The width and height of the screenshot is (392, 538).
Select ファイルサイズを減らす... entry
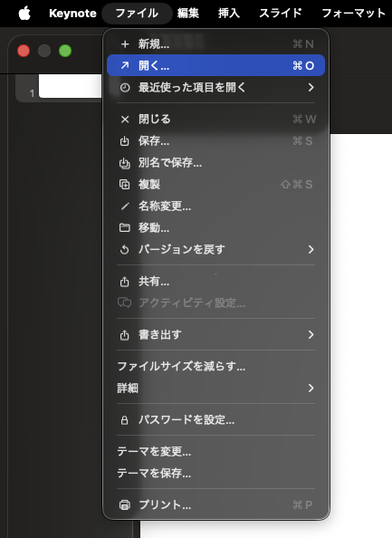(215, 367)
